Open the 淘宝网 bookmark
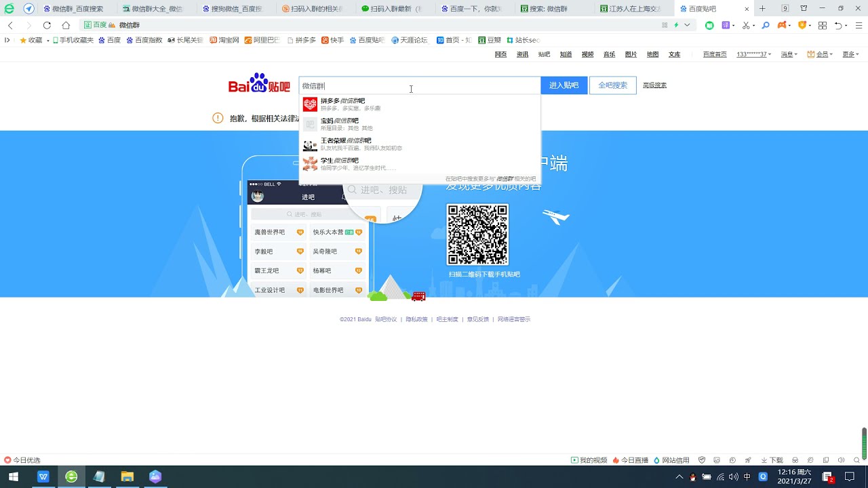 [x=224, y=40]
